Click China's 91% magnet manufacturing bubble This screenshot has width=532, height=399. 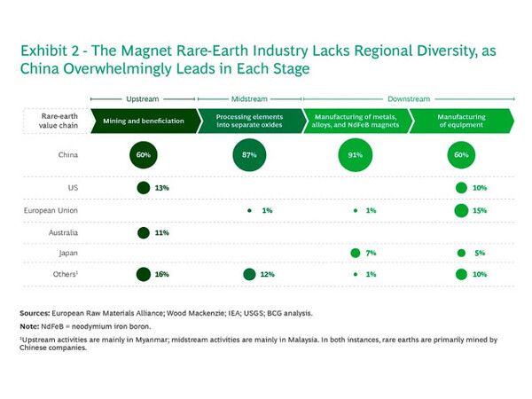coord(355,154)
